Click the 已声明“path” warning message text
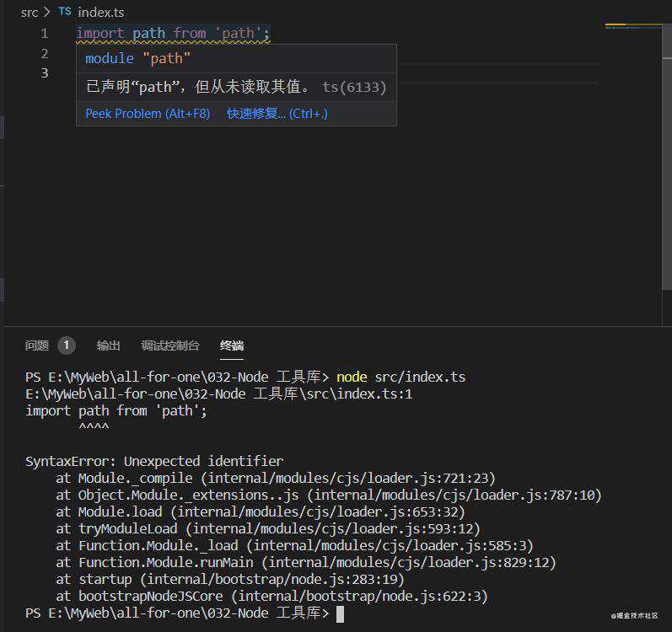Image resolution: width=672 pixels, height=632 pixels. tap(197, 87)
